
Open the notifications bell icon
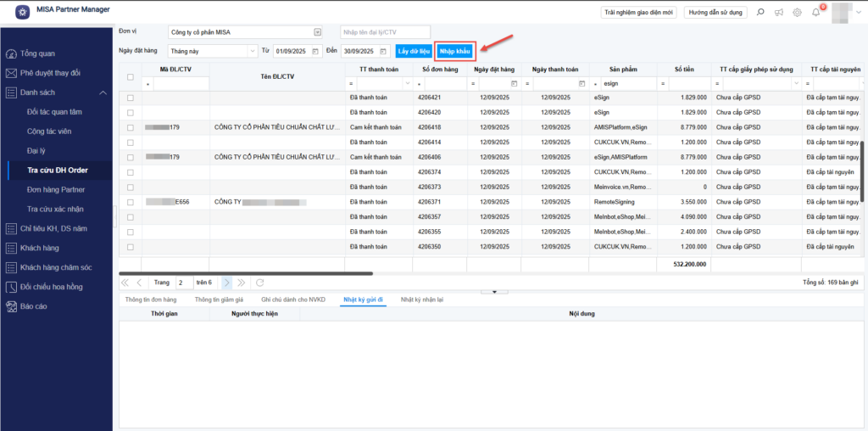coord(816,12)
